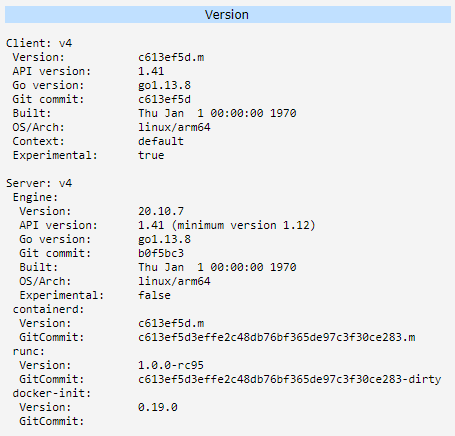Viewport: 455px width, 436px height.
Task: Click the Client Experimental true value
Action: pos(151,155)
